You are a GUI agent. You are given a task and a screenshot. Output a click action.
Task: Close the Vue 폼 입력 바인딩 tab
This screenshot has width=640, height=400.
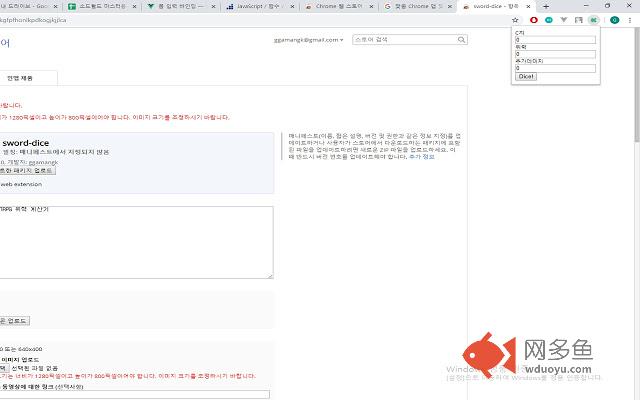click(213, 7)
